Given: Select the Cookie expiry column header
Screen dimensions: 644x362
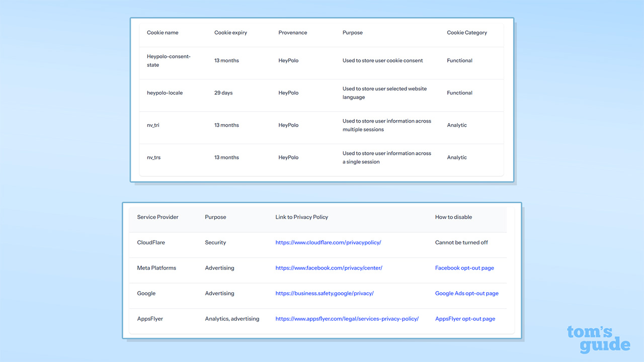Looking at the screenshot, I should click(231, 32).
